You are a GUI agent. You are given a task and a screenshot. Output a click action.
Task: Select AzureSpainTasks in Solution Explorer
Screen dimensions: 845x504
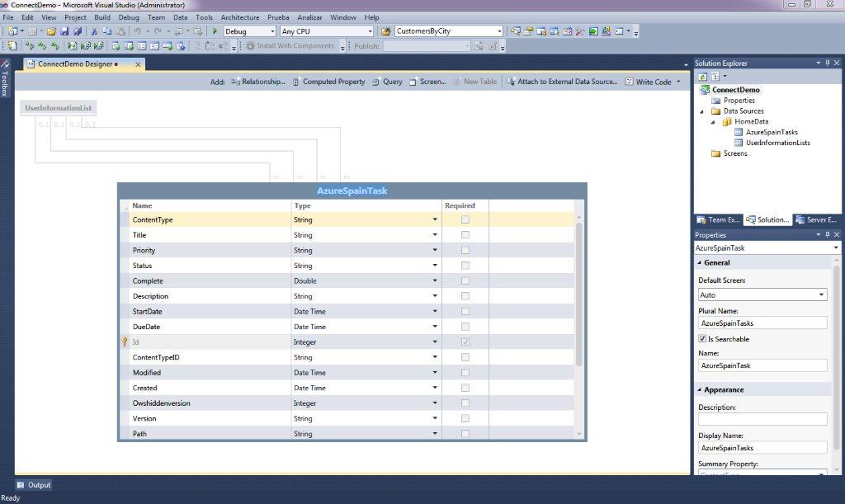pyautogui.click(x=772, y=132)
